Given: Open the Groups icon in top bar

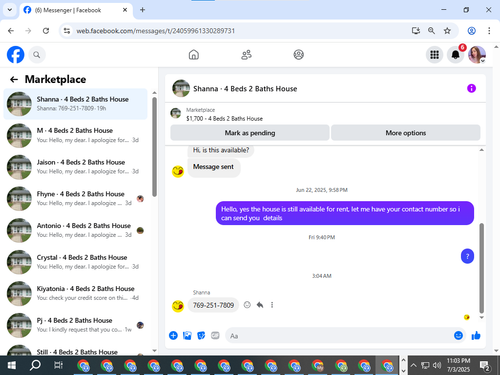Looking at the screenshot, I should [x=298, y=55].
